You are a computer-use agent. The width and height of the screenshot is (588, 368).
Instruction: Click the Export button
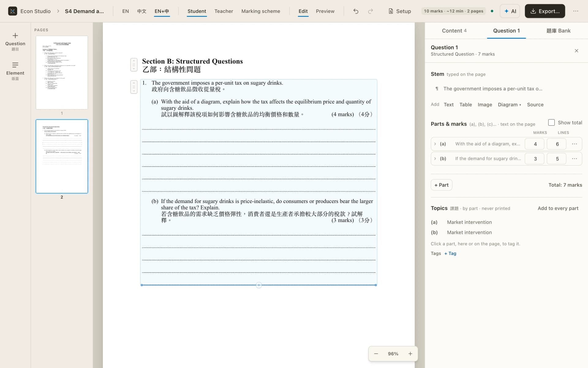(x=545, y=11)
